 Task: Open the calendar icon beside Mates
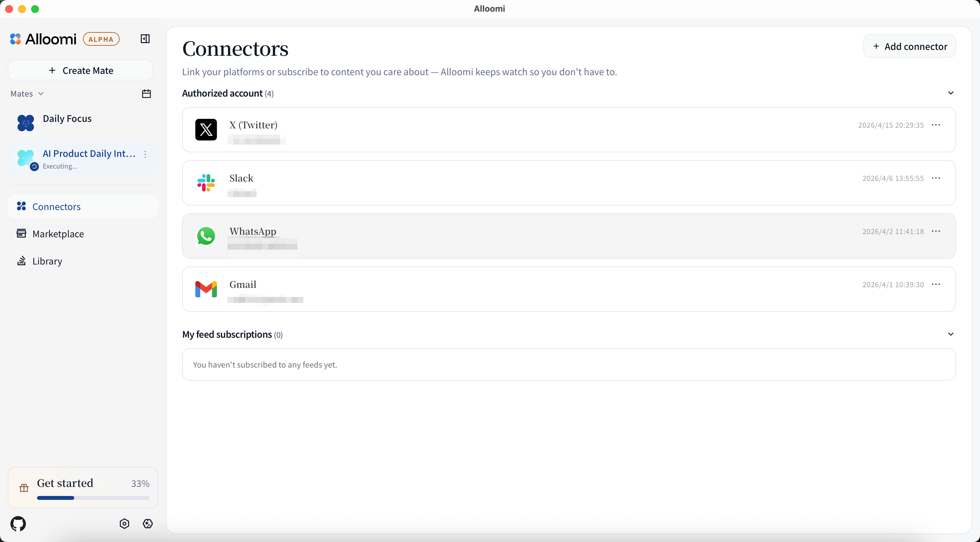click(146, 94)
